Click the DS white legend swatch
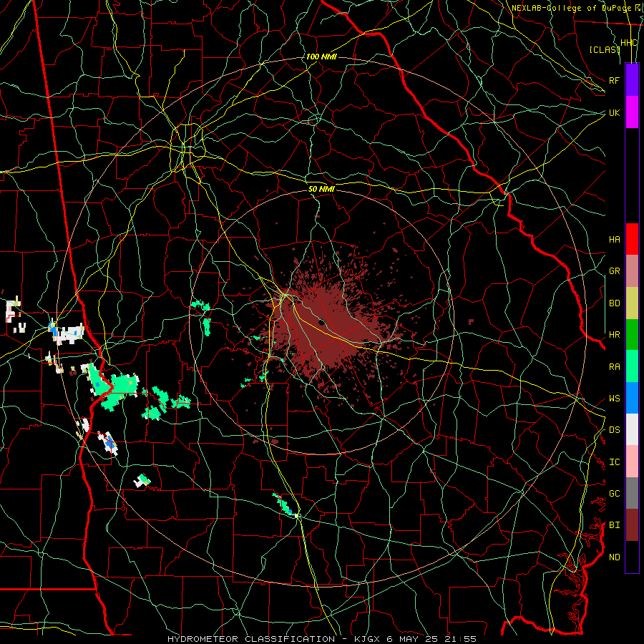This screenshot has height=644, width=644. 632,429
